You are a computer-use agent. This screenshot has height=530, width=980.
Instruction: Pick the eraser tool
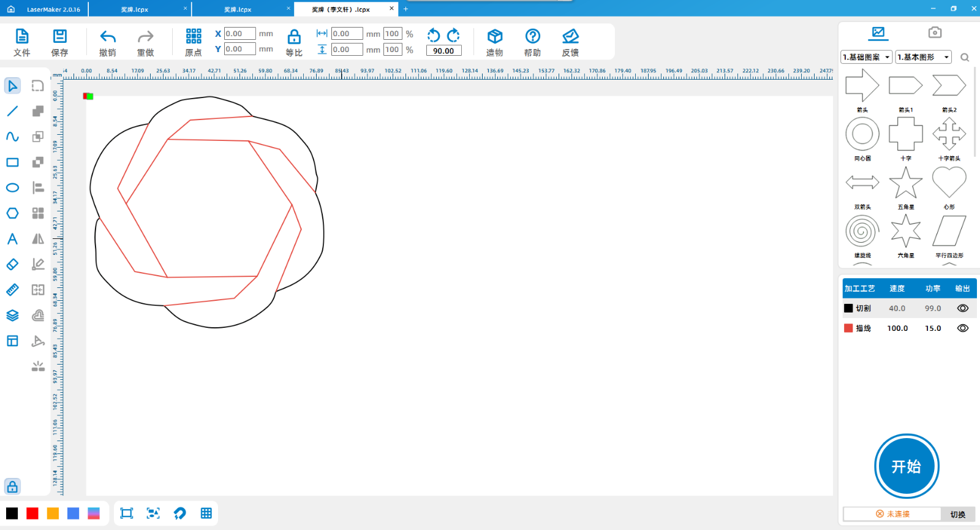click(12, 265)
